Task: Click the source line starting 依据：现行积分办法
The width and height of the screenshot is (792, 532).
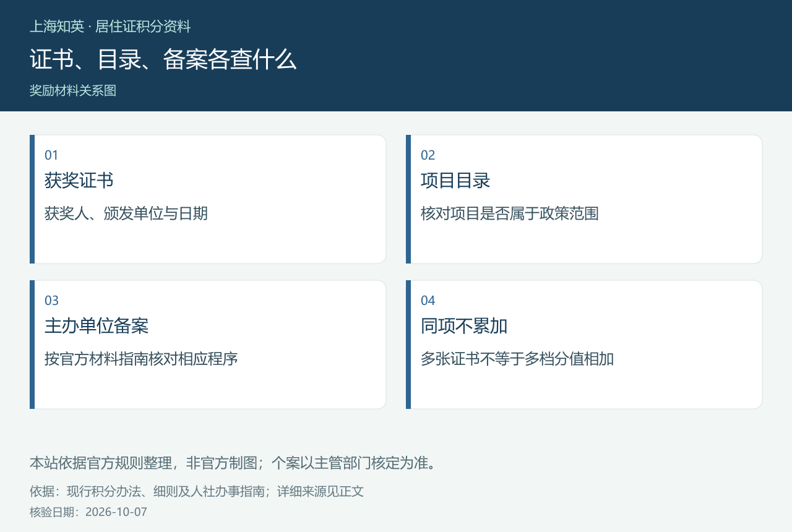Action: pos(197,492)
